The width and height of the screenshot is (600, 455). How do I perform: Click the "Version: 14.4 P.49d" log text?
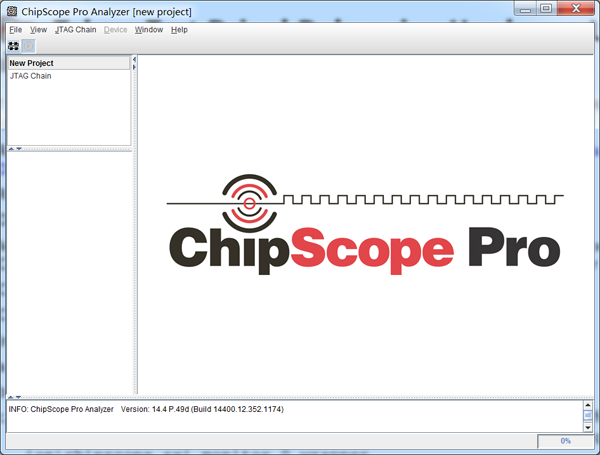(x=155, y=409)
